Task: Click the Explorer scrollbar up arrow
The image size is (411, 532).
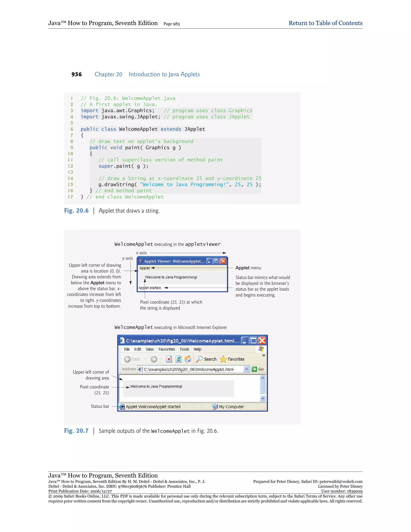Action: (x=263, y=378)
